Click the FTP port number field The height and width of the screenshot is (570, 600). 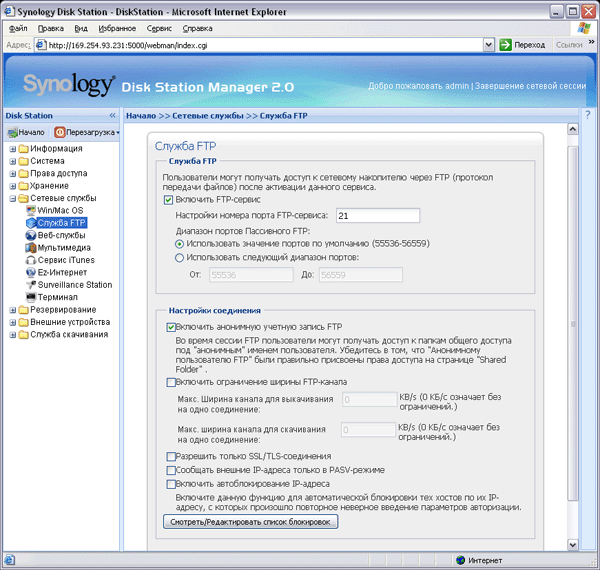(x=378, y=216)
